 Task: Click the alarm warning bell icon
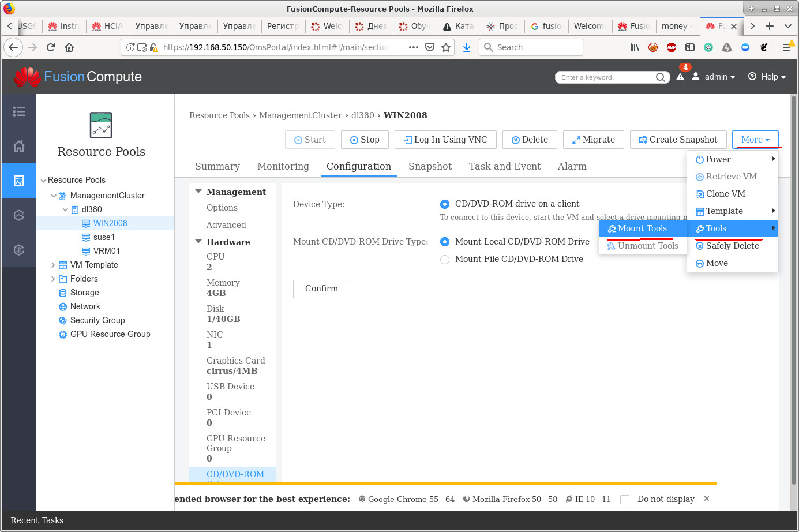680,77
